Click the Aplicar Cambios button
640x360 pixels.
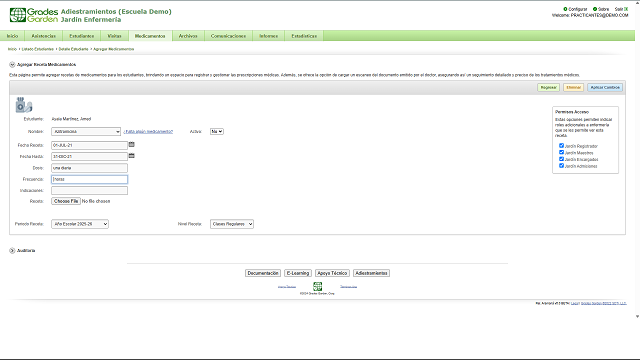(x=605, y=87)
